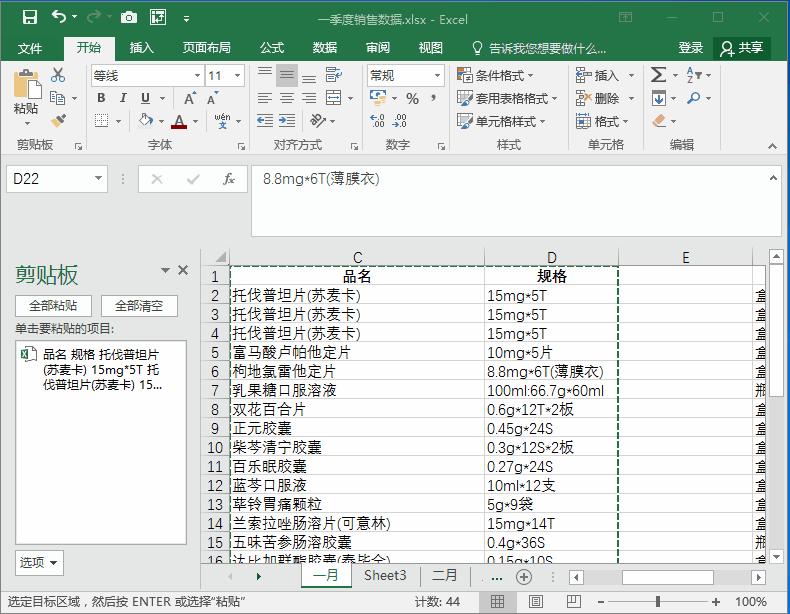Add a new sheet with plus button
Viewport: 790px width, 614px height.
[x=524, y=577]
